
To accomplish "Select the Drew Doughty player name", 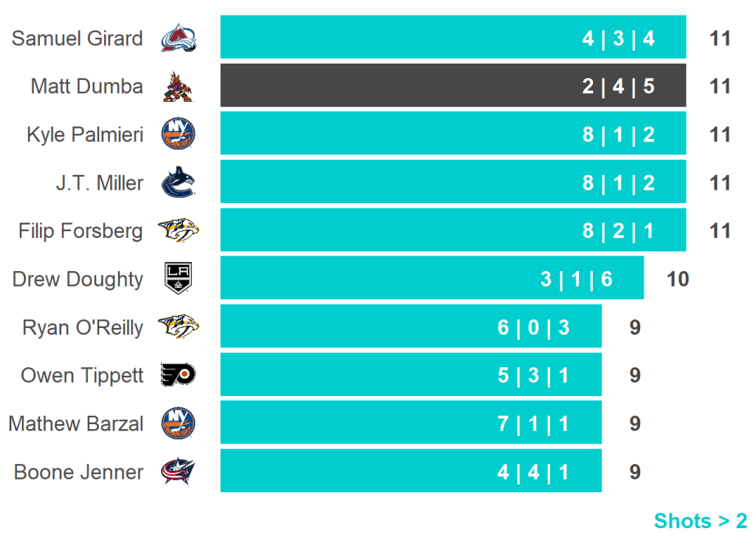I will [78, 279].
